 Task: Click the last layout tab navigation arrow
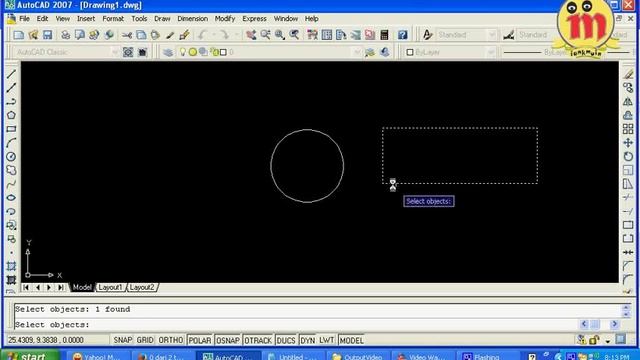tap(60, 287)
